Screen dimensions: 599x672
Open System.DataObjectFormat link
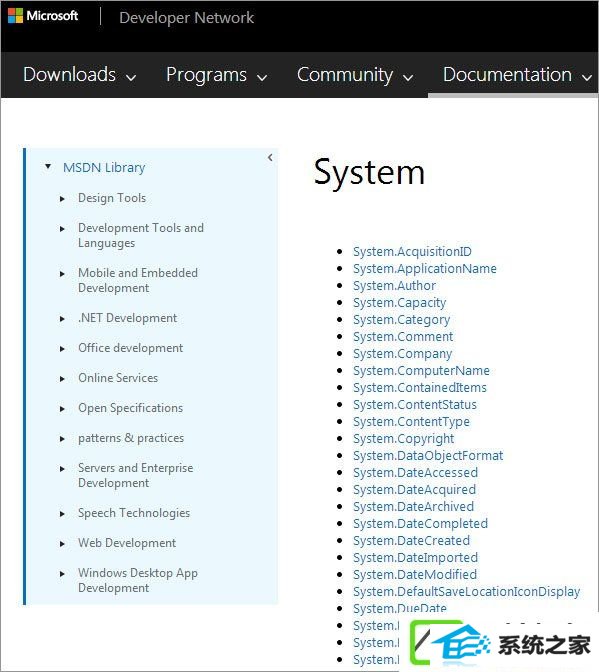click(x=428, y=456)
